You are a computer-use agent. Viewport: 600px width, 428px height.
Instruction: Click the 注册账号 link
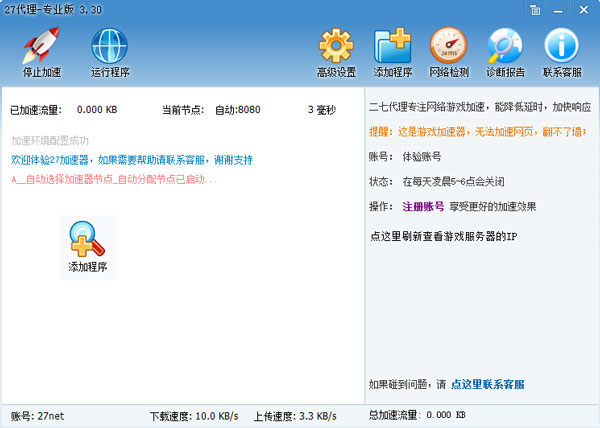[x=423, y=207]
